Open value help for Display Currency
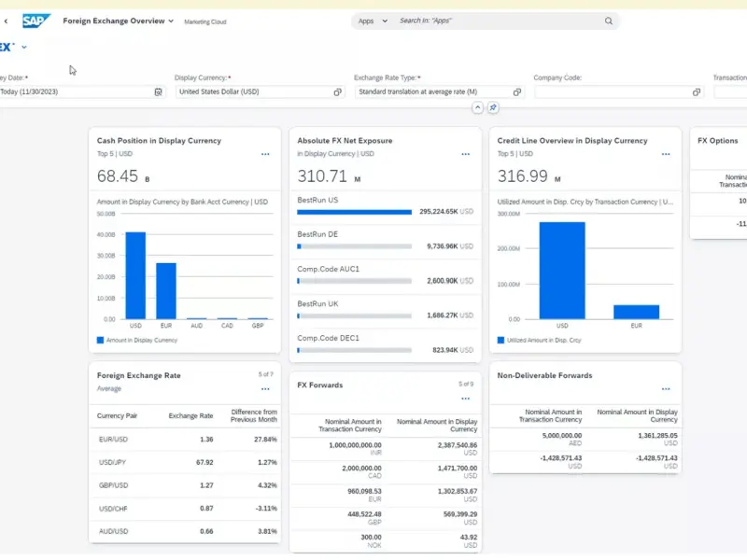Screen dimensions: 747x560 tap(338, 92)
